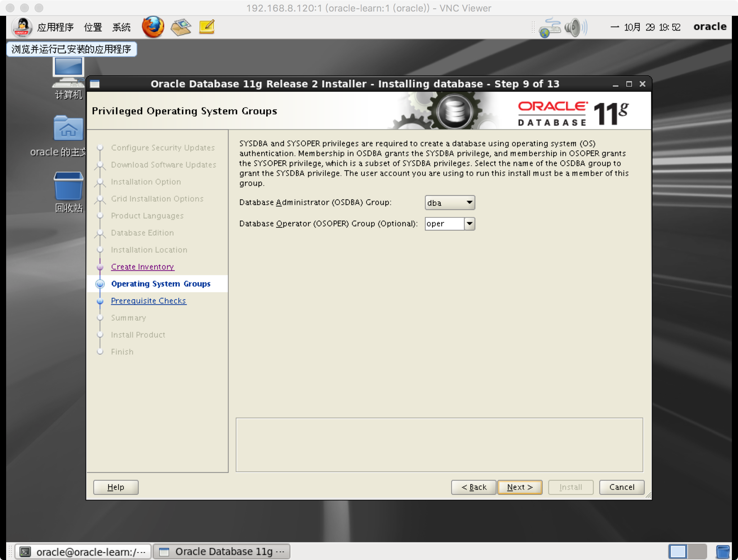The height and width of the screenshot is (560, 738).
Task: Click the Create Inventory step link
Action: tap(143, 266)
